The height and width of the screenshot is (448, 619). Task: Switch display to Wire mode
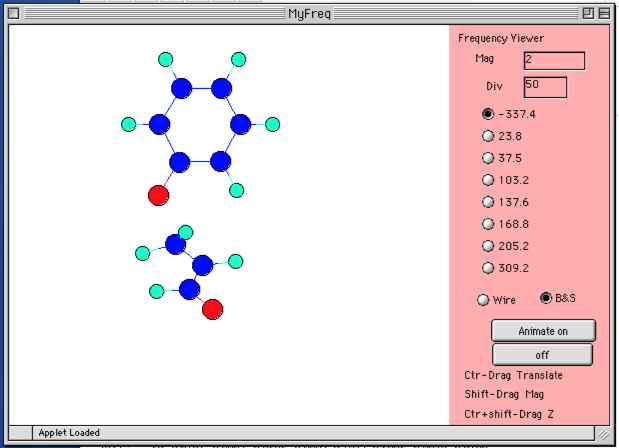(x=483, y=300)
